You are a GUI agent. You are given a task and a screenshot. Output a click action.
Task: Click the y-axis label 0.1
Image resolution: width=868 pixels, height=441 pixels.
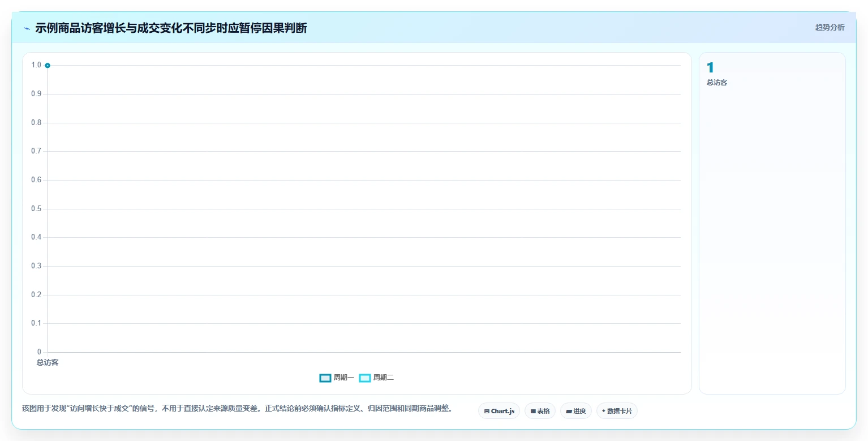(36, 323)
